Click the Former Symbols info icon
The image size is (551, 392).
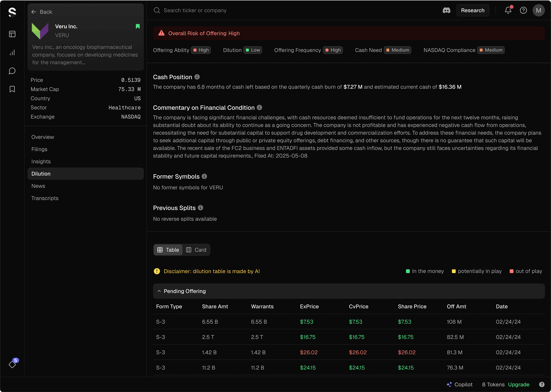(x=204, y=176)
